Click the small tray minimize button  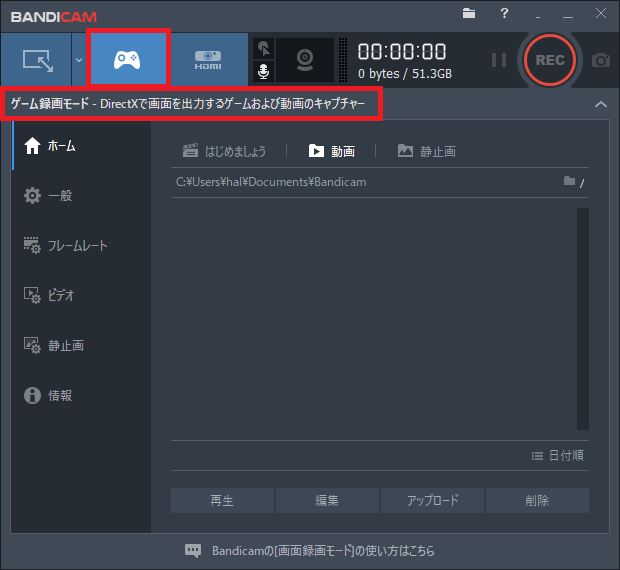pyautogui.click(x=538, y=17)
